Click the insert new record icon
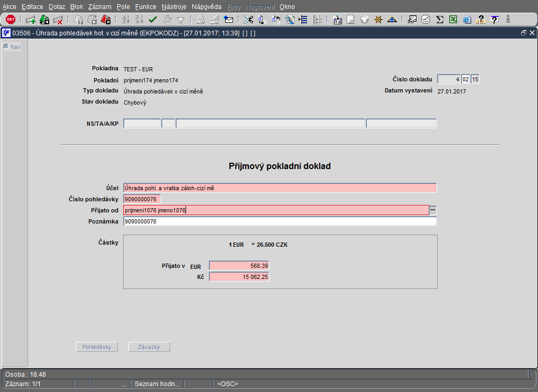 coord(31,20)
